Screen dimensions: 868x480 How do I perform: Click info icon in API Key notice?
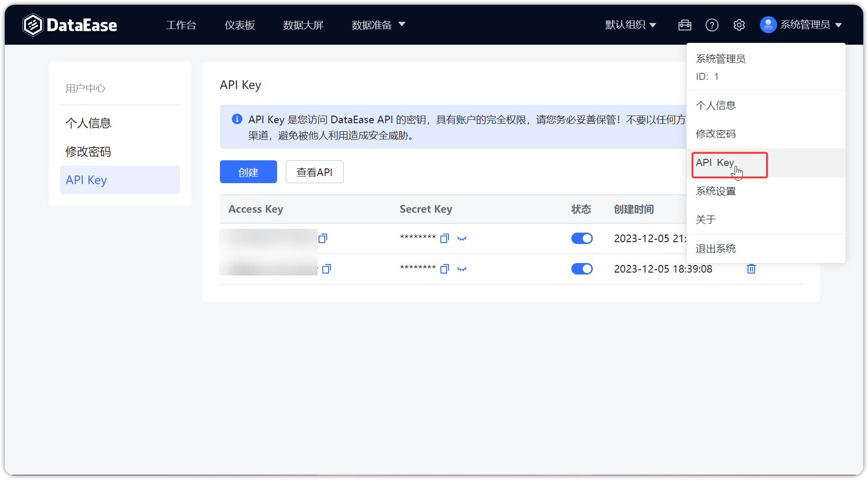point(237,119)
